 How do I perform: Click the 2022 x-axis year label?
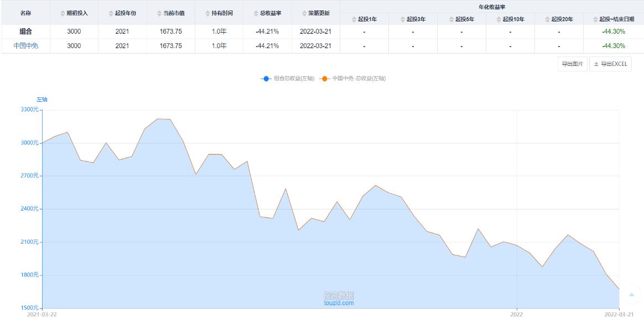(516, 314)
